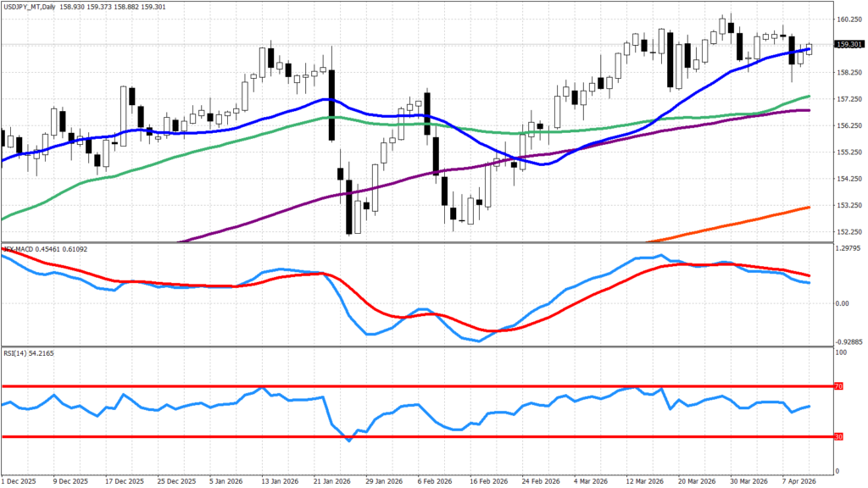
Task: Click the 21 Jan 2026 date label
Action: tap(331, 480)
